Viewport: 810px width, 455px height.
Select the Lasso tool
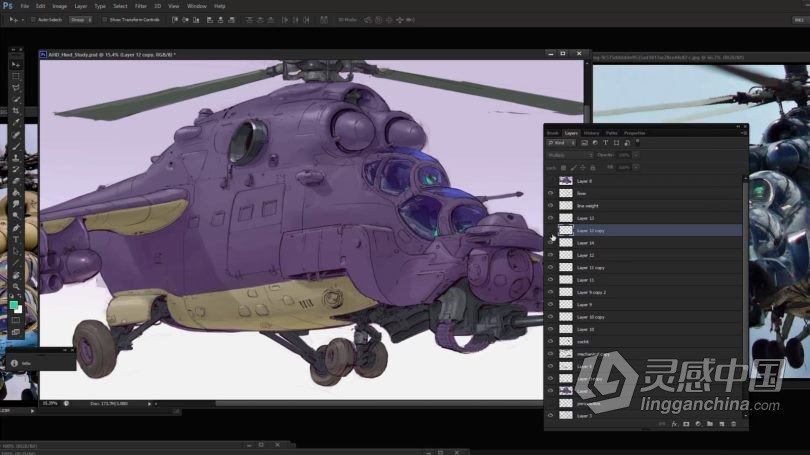(15, 88)
